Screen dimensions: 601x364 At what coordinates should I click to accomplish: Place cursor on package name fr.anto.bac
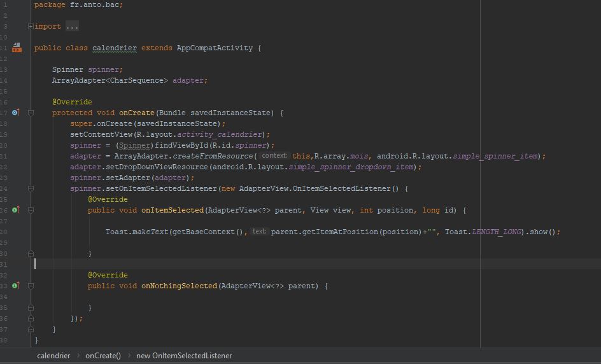94,5
